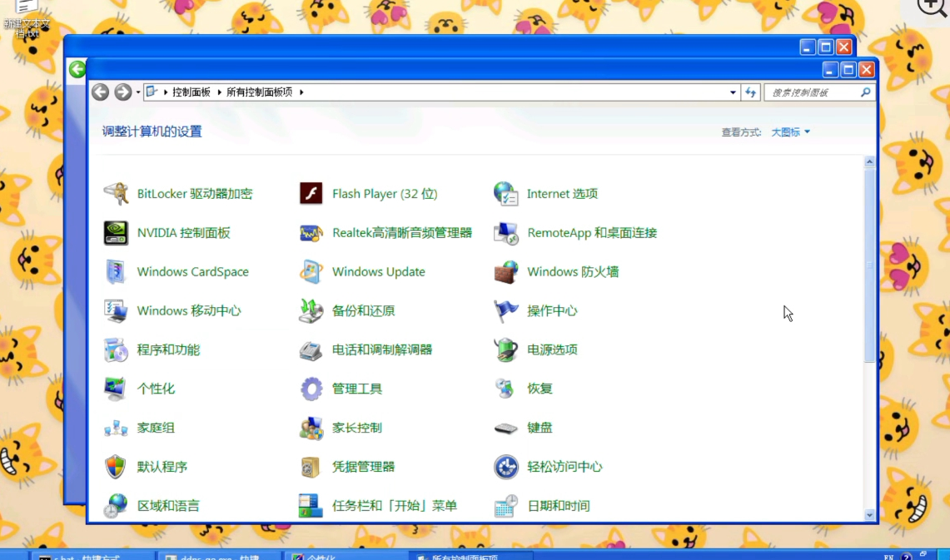Click the EN language indicator in tray
This screenshot has height=560, width=950.
pyautogui.click(x=889, y=557)
